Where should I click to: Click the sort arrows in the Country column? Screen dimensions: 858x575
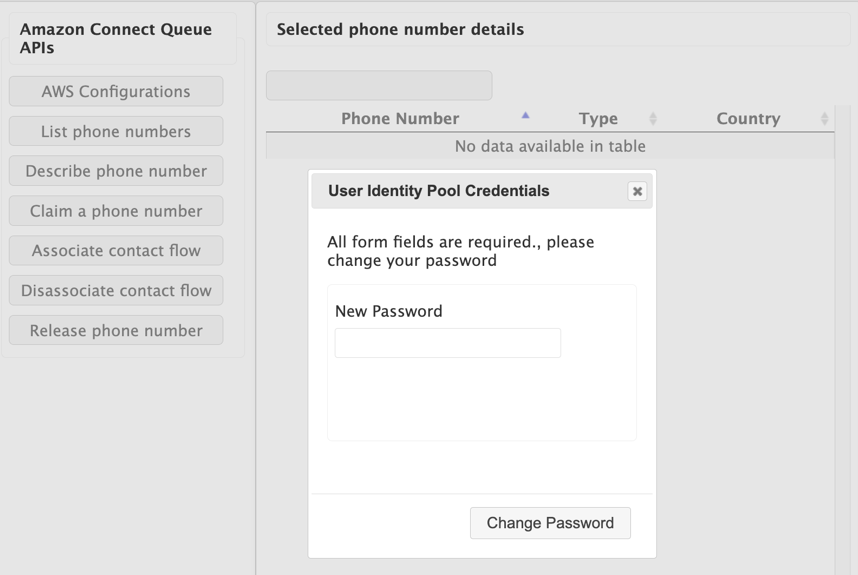click(824, 119)
